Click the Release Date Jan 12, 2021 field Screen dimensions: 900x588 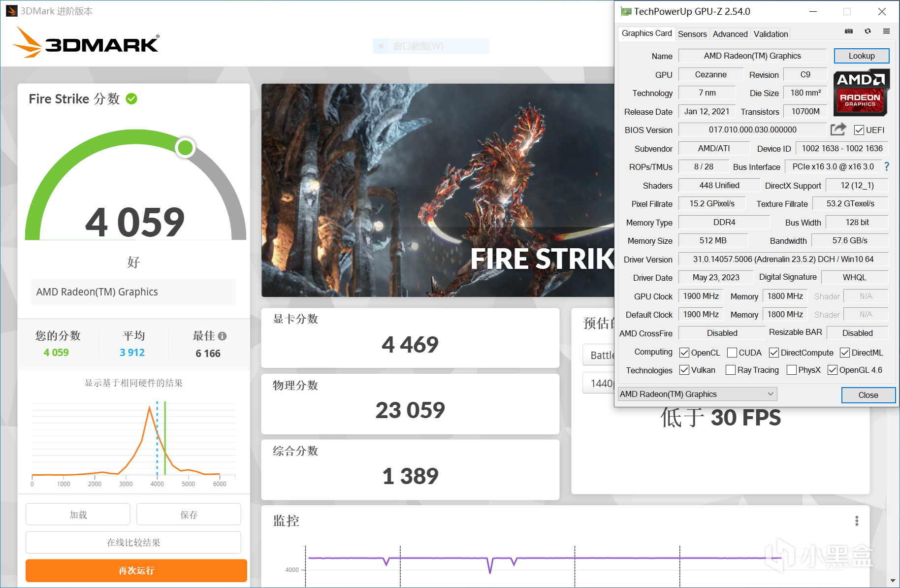[707, 111]
